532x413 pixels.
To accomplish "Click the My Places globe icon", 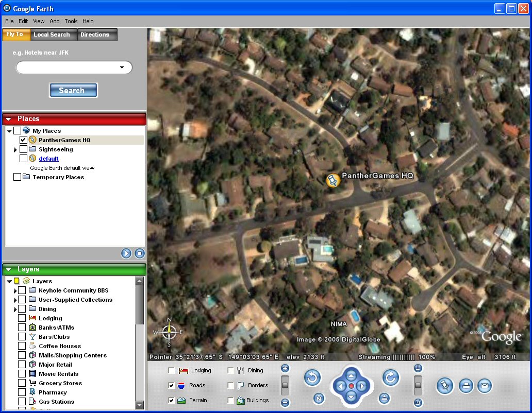I will click(26, 130).
